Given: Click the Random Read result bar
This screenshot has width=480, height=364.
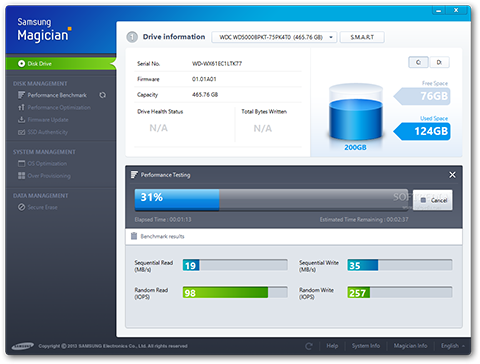Looking at the screenshot, I should coord(235,292).
